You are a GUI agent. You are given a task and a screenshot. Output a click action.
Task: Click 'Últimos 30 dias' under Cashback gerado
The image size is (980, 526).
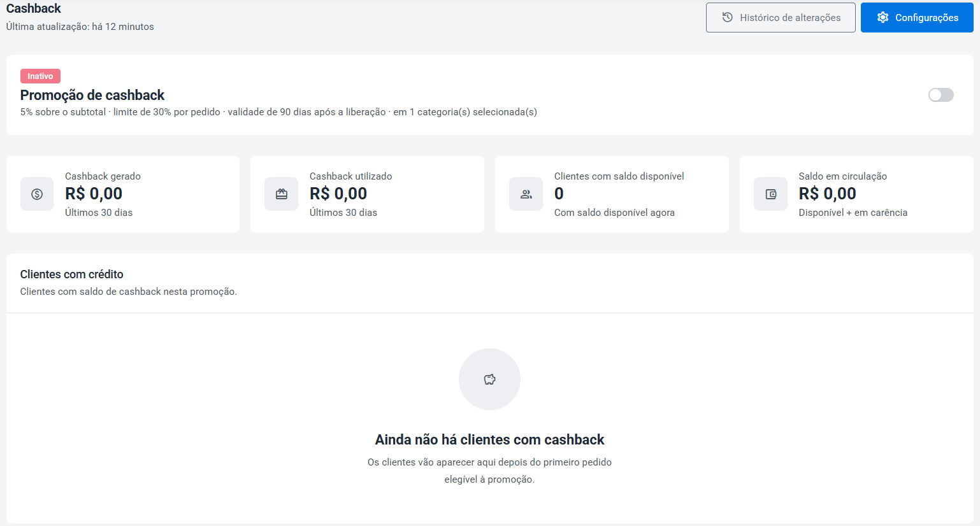pos(99,213)
